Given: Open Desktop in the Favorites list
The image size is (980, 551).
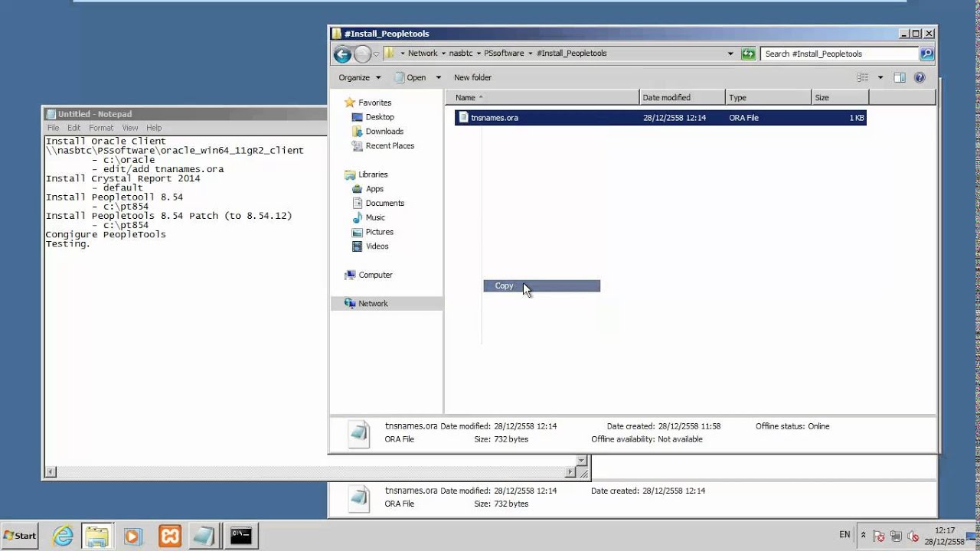Looking at the screenshot, I should pos(380,117).
